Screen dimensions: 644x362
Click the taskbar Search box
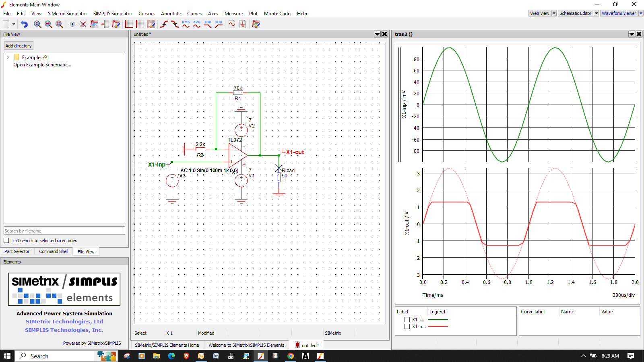click(66, 356)
